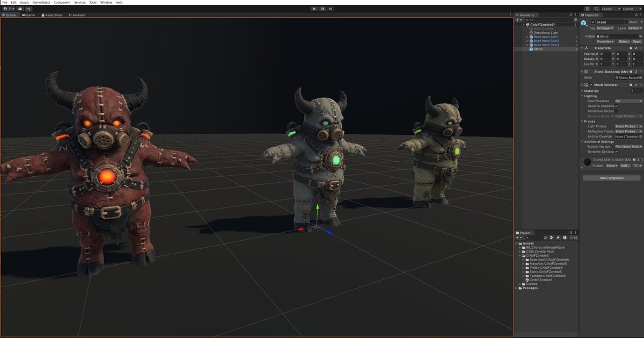Click the Stand_Matte_Black material preview sphere
This screenshot has height=338, width=644.
coord(587,162)
